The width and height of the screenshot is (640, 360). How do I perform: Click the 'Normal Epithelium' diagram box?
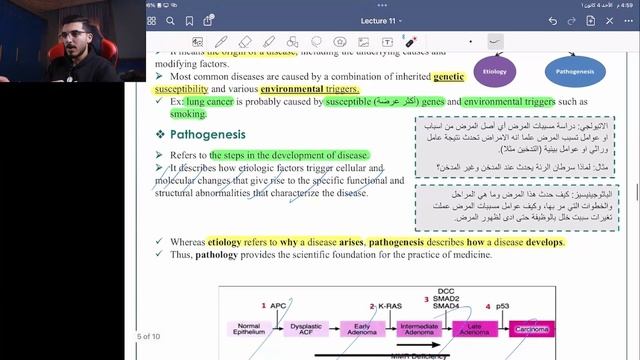[249, 329]
